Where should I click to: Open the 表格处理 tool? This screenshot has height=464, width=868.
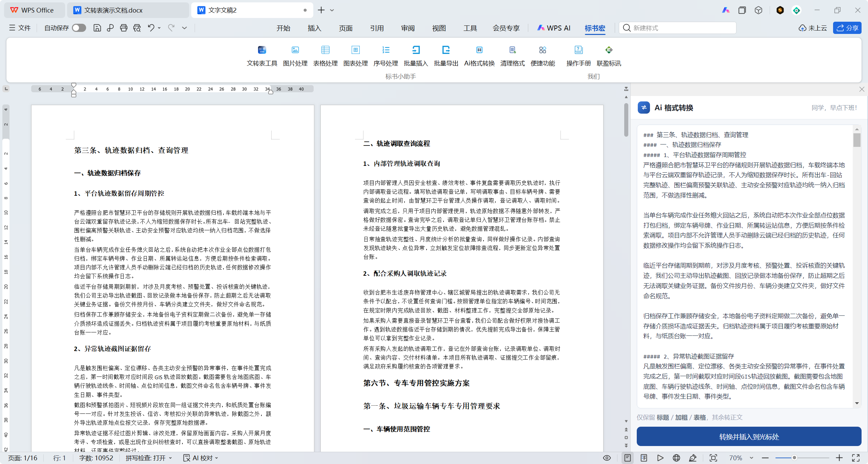[x=325, y=56]
